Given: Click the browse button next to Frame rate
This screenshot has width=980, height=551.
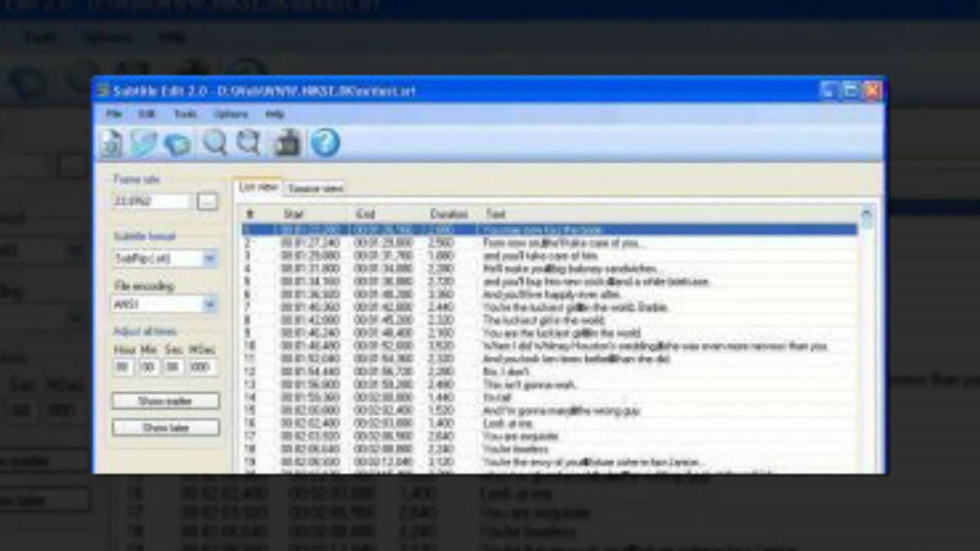Looking at the screenshot, I should click(207, 201).
